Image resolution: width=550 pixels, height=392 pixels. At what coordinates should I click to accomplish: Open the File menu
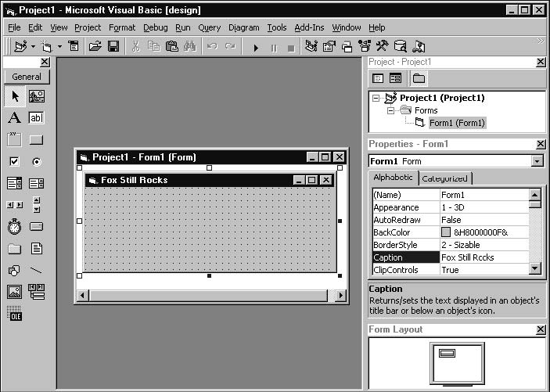pos(14,27)
